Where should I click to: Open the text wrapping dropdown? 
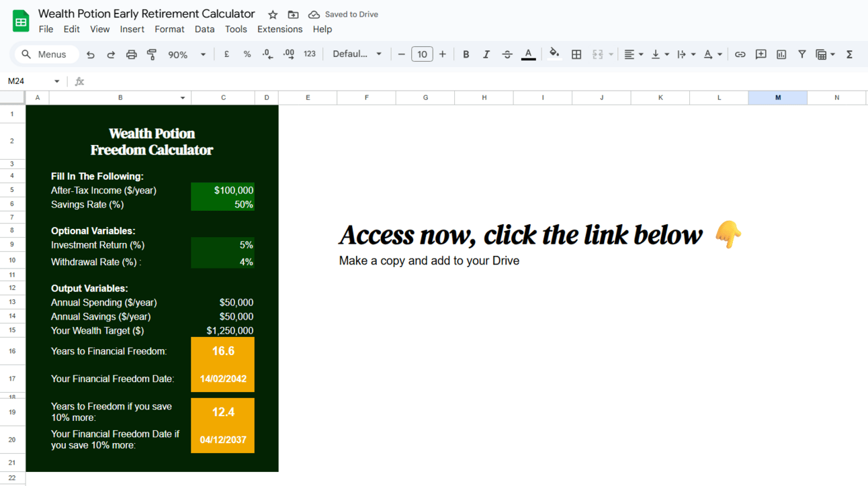click(686, 54)
